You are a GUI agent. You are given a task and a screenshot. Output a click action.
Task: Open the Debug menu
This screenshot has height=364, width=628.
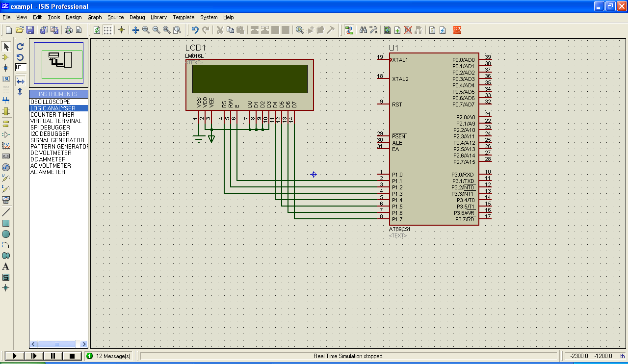(137, 17)
